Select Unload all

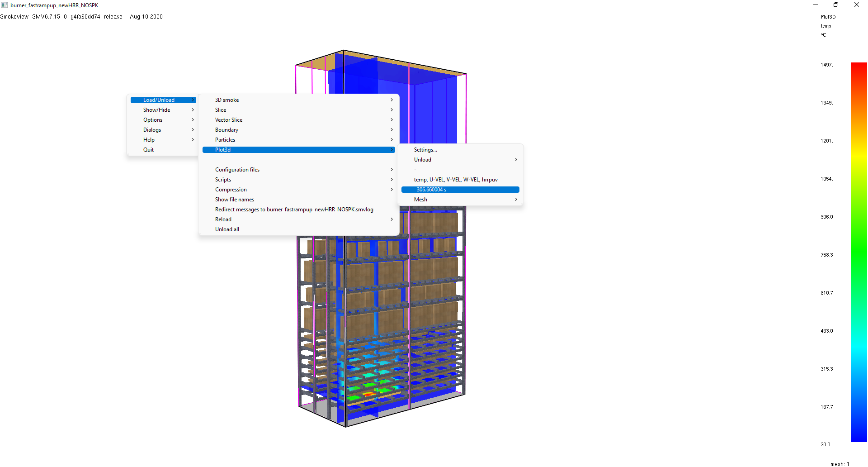point(227,229)
